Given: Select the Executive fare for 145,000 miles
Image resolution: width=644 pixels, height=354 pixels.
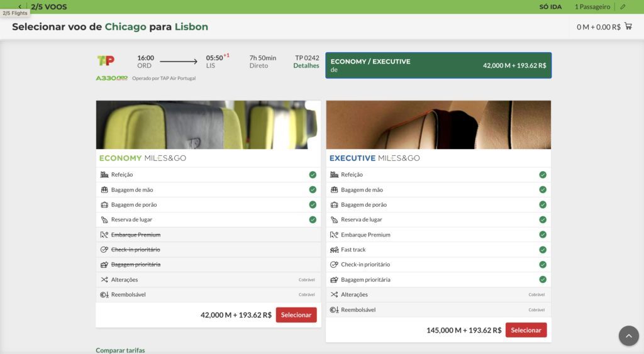Looking at the screenshot, I should point(526,330).
